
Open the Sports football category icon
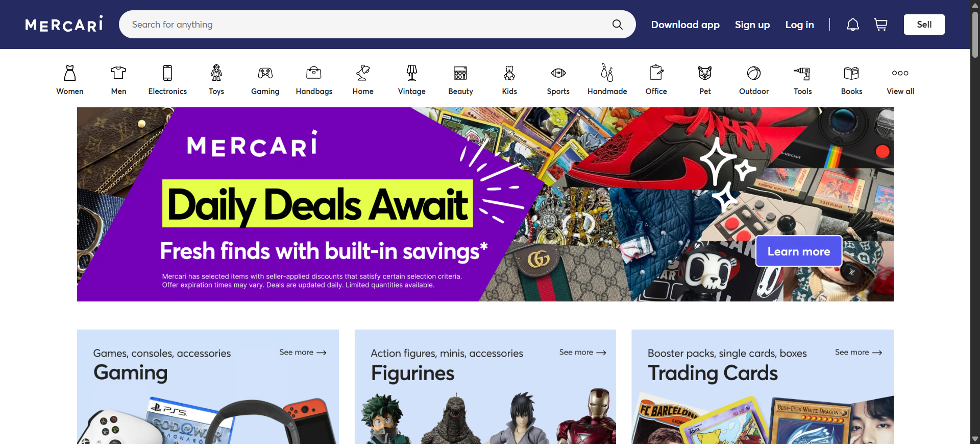tap(558, 73)
